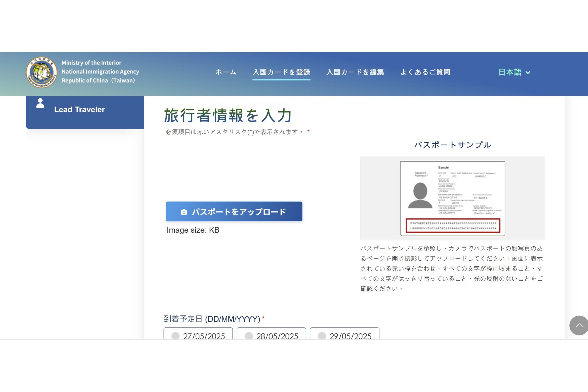Click the chevron beside 日本語

528,73
